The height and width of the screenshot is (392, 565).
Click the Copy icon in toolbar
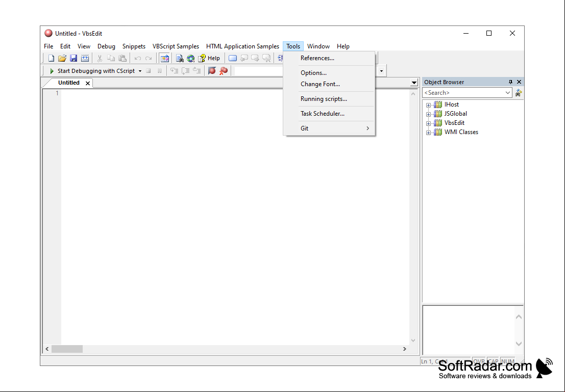(x=111, y=58)
